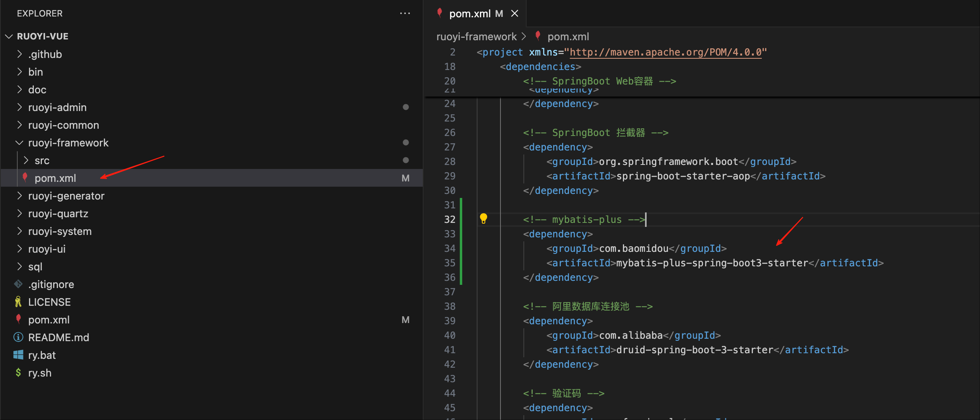Screen dimensions: 980x420
Task: Open the Maven POM namespace URL link
Action: click(665, 52)
